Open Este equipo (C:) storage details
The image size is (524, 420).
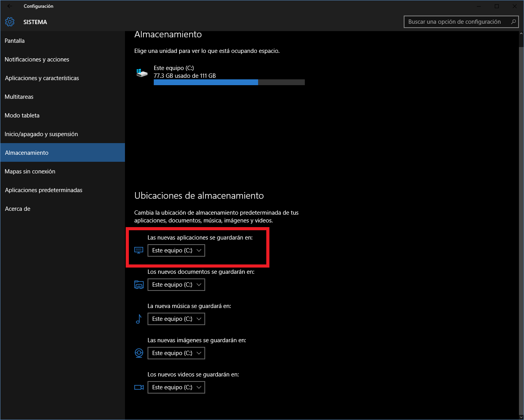(x=174, y=68)
